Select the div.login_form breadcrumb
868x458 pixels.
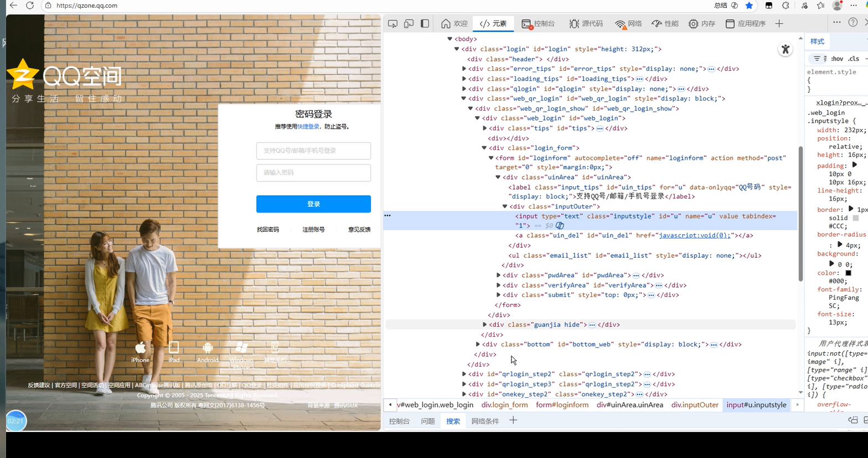504,405
